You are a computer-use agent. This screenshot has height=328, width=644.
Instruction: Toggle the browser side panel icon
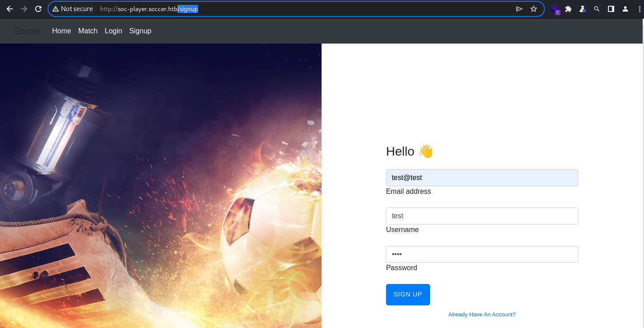coord(611,9)
